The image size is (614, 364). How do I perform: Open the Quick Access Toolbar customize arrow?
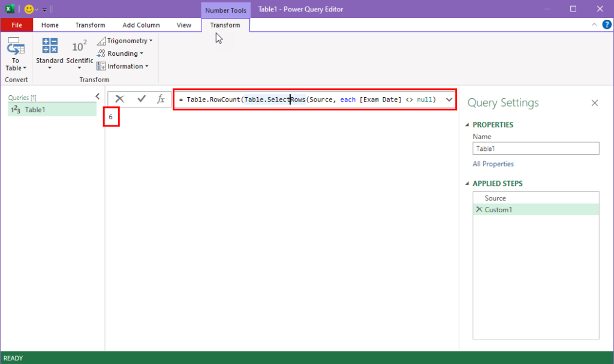tap(44, 9)
